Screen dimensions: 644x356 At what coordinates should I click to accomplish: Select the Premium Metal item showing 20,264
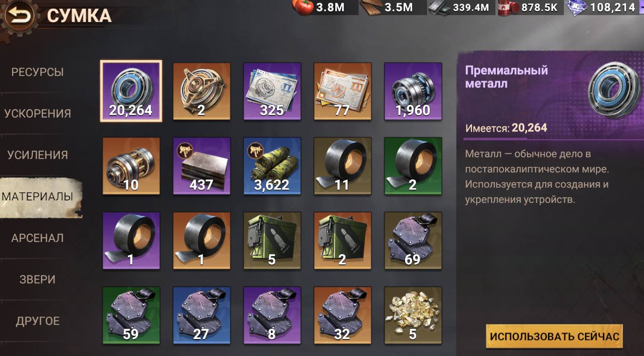(131, 91)
